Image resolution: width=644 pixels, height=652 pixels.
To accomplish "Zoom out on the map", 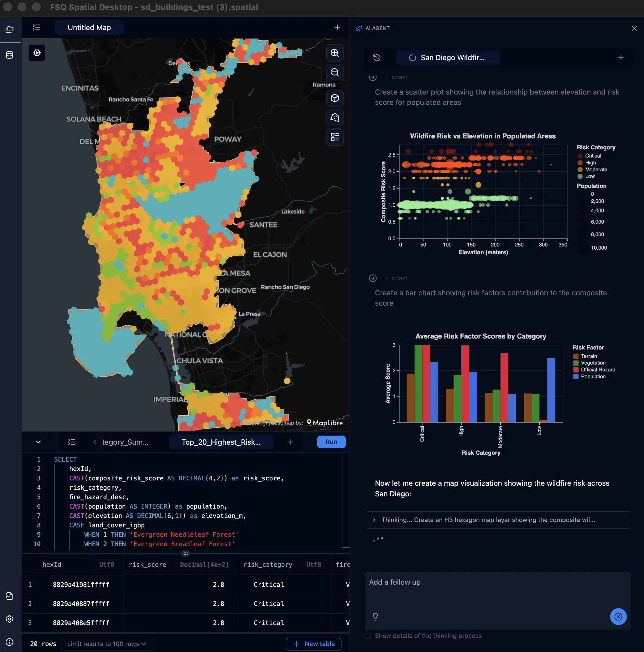I will 335,72.
